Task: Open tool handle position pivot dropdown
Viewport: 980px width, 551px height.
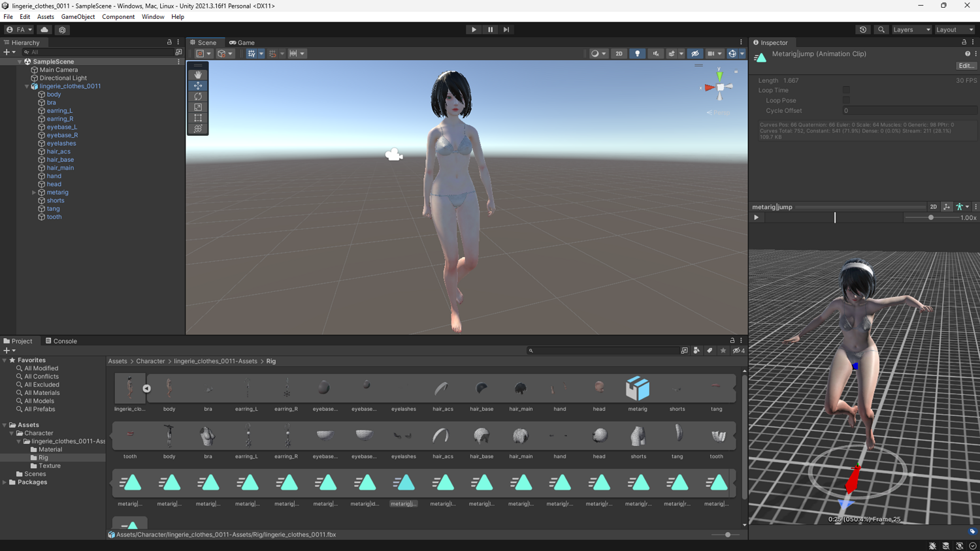Action: 204,54
